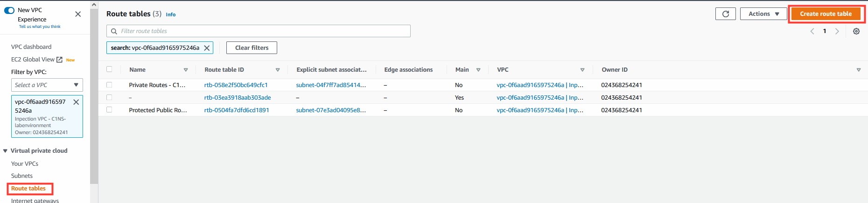
Task: Collapse the Virtual private cloud section
Action: tap(5, 151)
